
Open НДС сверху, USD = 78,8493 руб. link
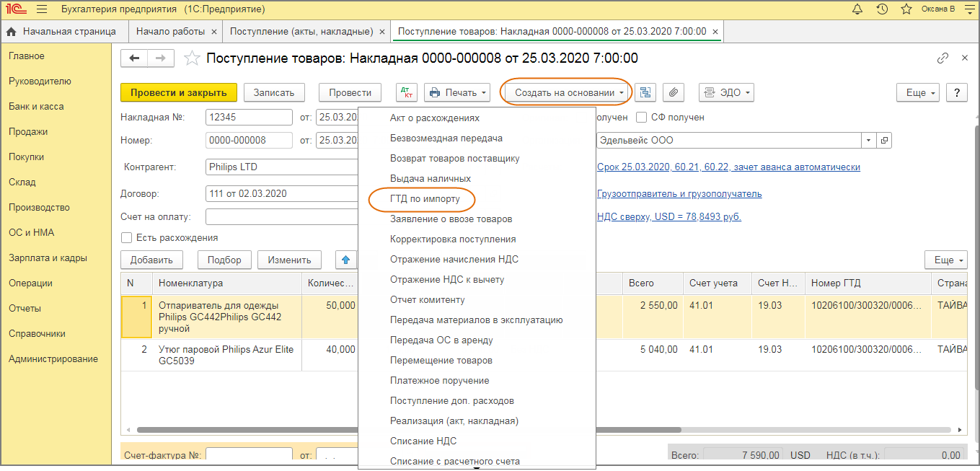(669, 216)
